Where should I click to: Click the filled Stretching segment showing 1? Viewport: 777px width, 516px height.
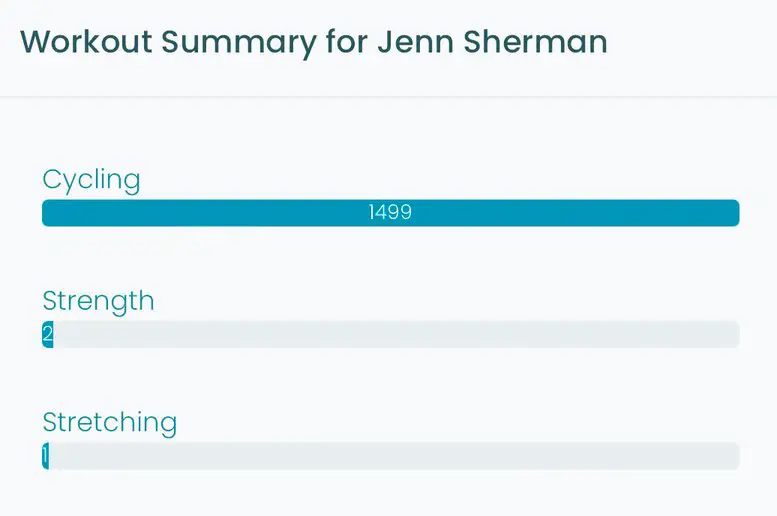tap(46, 456)
